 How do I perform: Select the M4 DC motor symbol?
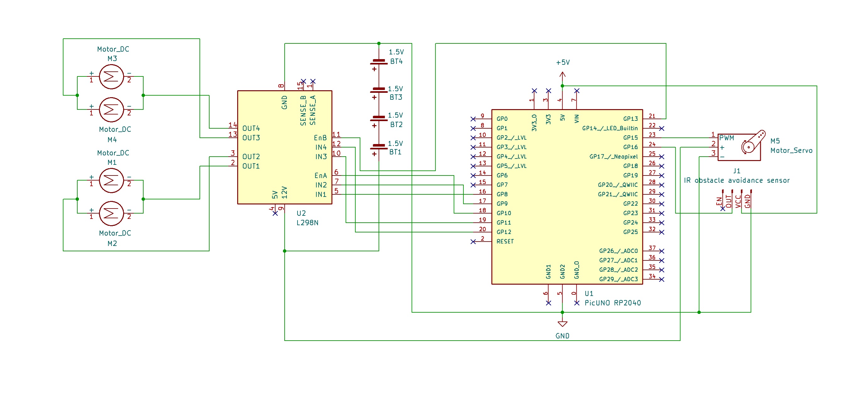click(111, 110)
